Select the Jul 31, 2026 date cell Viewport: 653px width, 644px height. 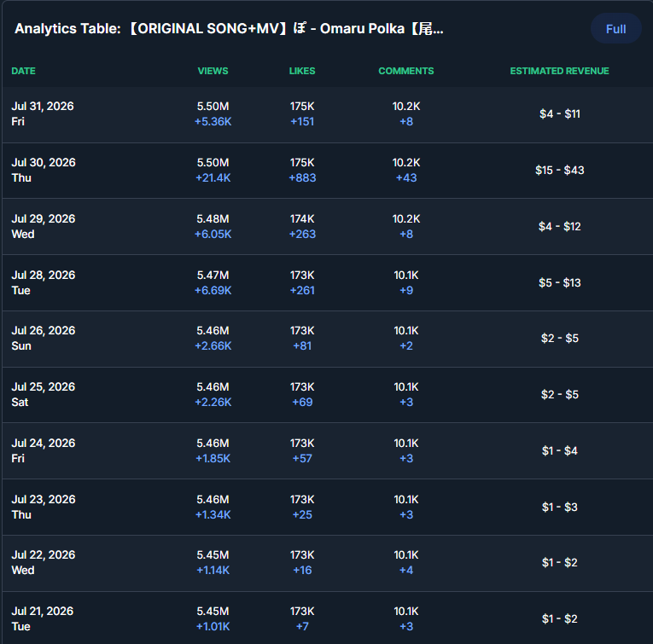43,114
